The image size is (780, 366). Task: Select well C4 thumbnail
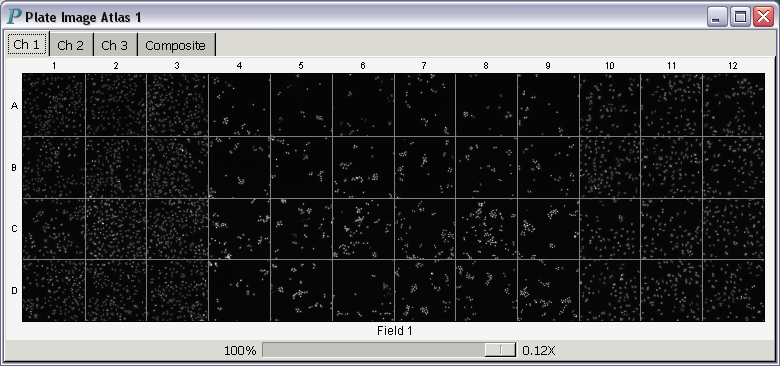tap(239, 229)
